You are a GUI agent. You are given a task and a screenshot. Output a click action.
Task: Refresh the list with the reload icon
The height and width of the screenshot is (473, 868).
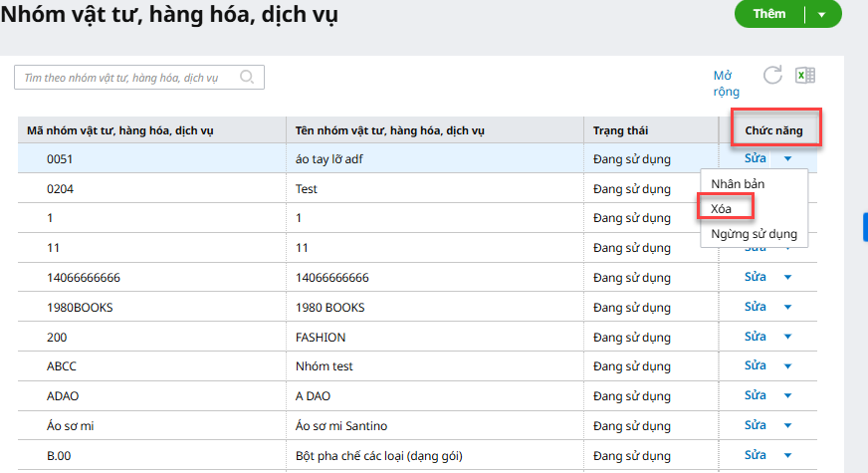tap(772, 76)
